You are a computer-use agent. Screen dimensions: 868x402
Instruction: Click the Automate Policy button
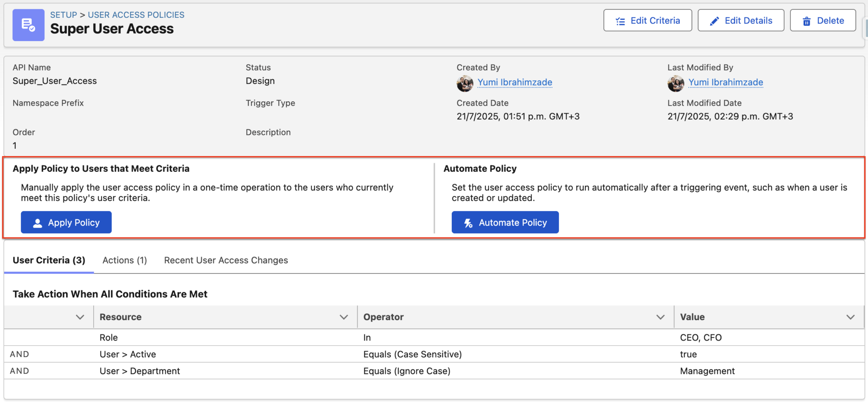(x=505, y=222)
